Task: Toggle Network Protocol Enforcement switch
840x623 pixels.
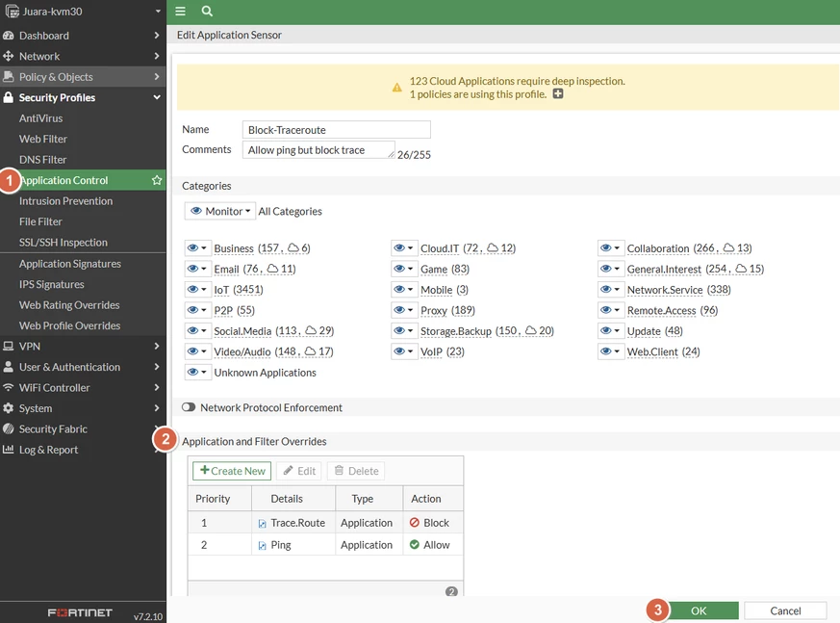Action: 188,407
